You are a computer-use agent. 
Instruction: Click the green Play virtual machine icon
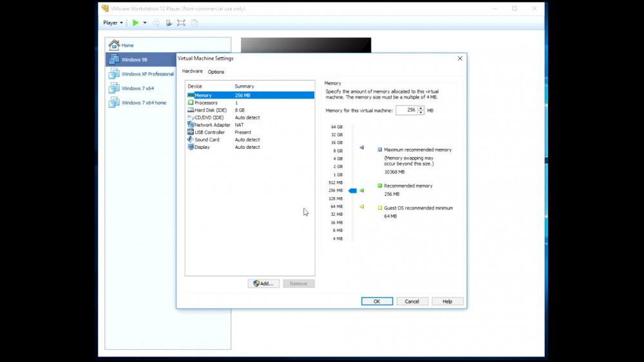click(135, 23)
